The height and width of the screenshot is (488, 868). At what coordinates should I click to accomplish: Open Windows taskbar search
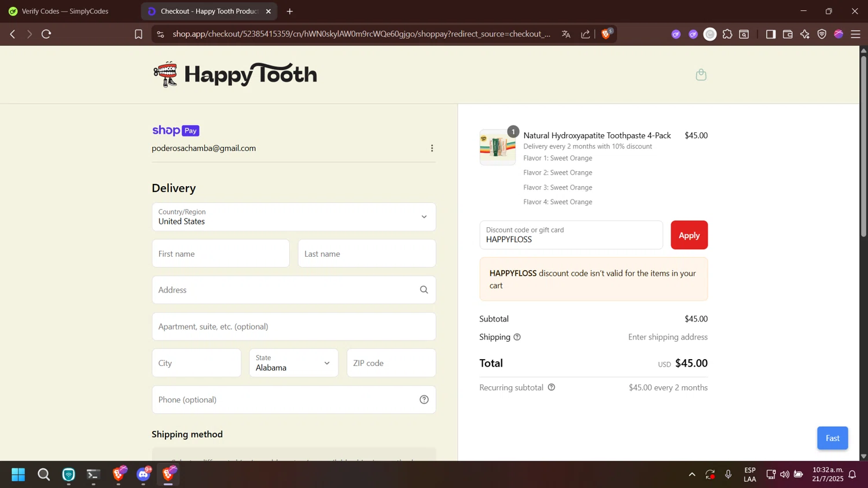coord(43,475)
